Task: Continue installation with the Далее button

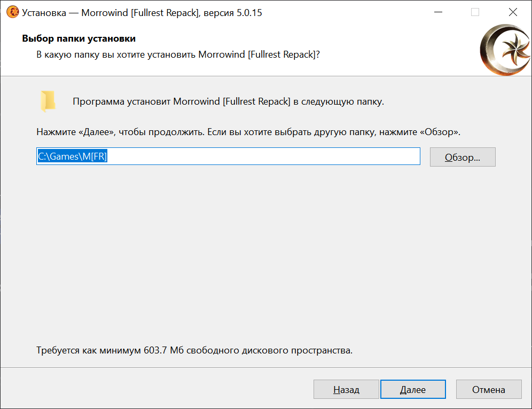Action: click(x=413, y=389)
